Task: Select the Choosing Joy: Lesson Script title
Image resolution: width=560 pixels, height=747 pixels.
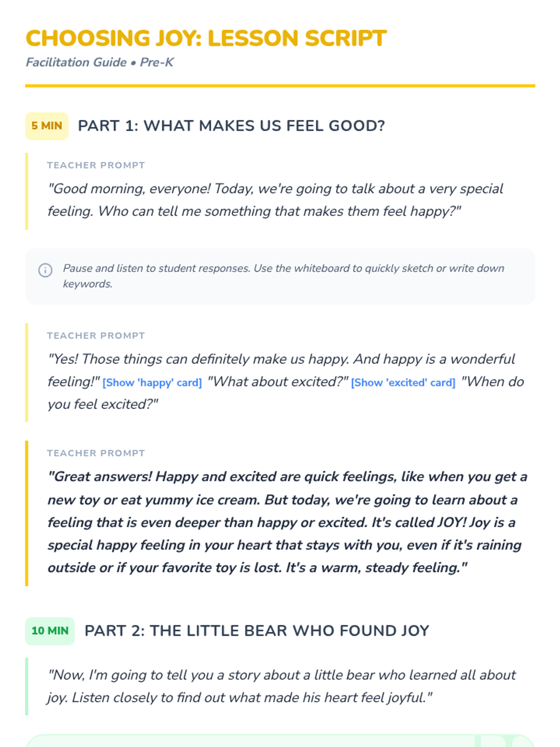Action: pyautogui.click(x=206, y=38)
